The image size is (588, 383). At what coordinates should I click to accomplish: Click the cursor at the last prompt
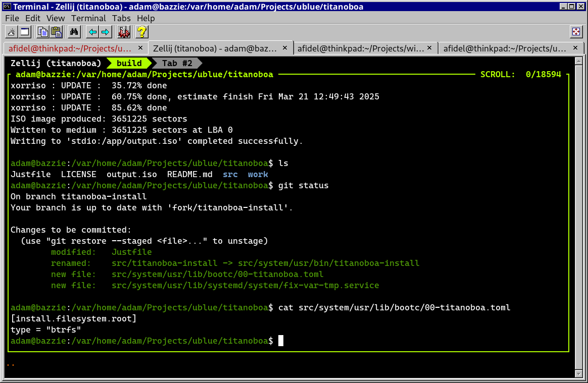point(281,341)
